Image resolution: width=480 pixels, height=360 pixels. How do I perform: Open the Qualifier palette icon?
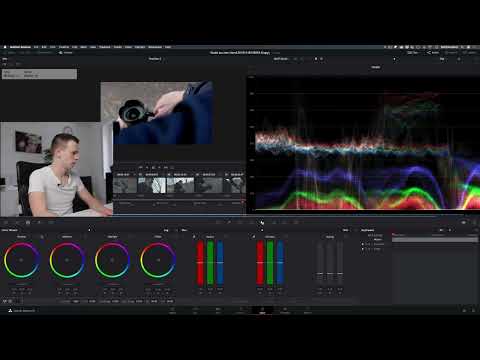229,222
